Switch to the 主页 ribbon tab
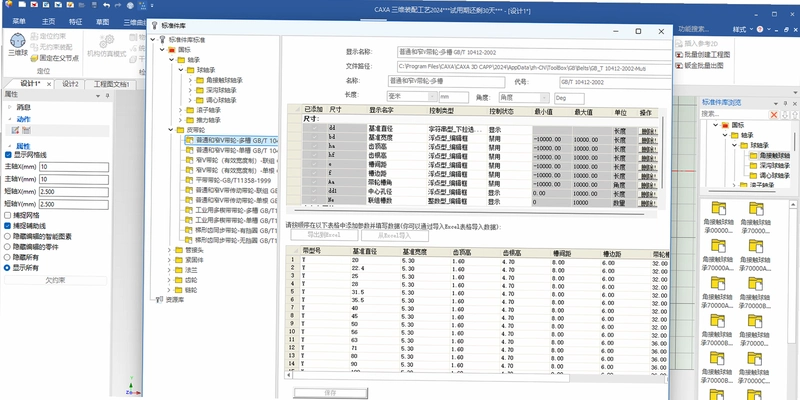Screen dimensions: 800x400 click(48, 21)
